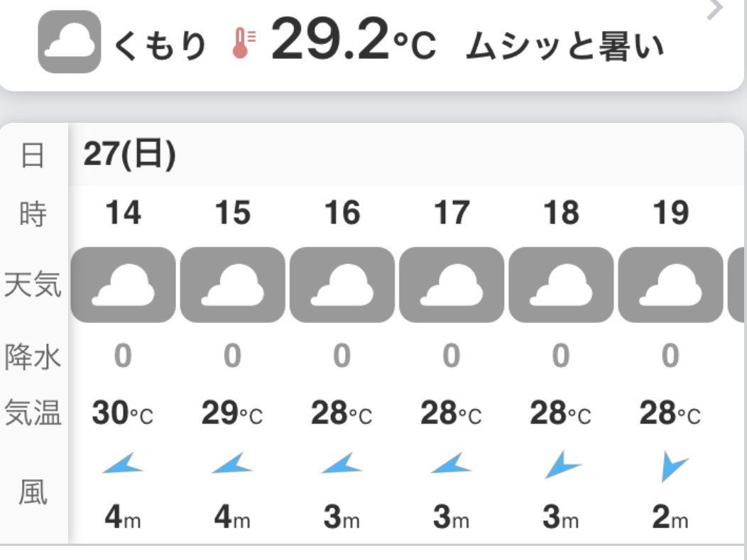Select the cloudy icon for 19 o'clock
The width and height of the screenshot is (747, 560).
tap(670, 285)
